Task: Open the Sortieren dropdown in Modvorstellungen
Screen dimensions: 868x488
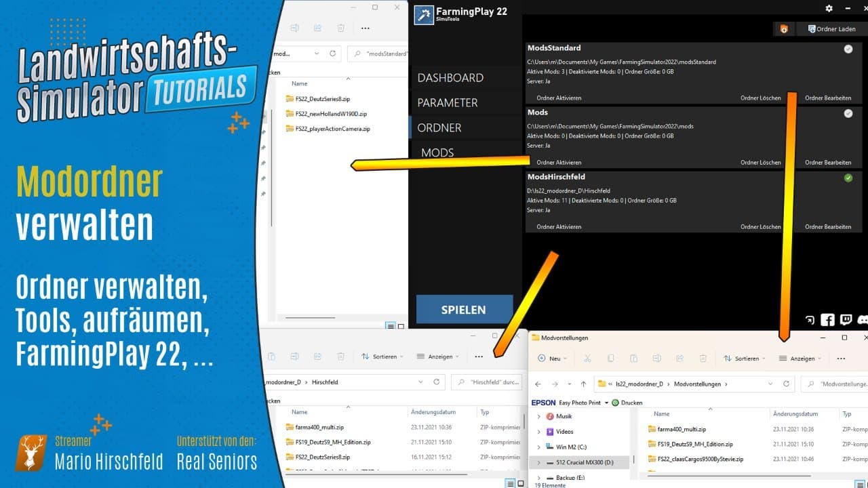Action: (x=744, y=359)
